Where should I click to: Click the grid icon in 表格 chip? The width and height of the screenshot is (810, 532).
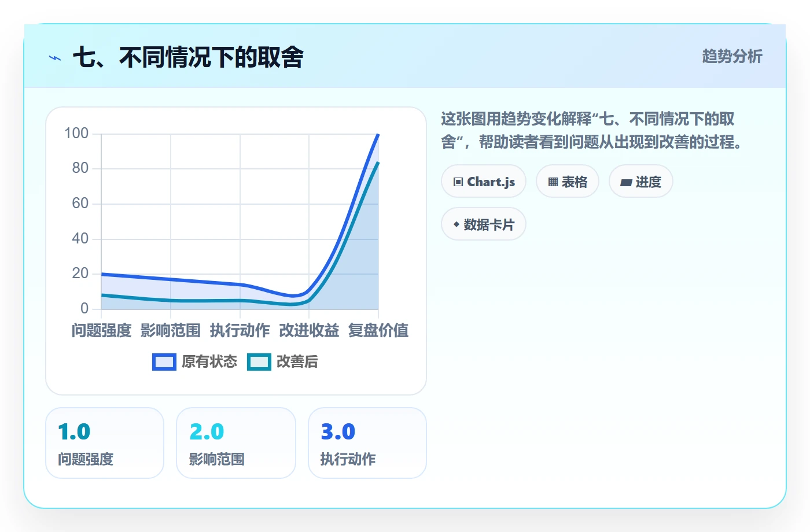pyautogui.click(x=553, y=182)
